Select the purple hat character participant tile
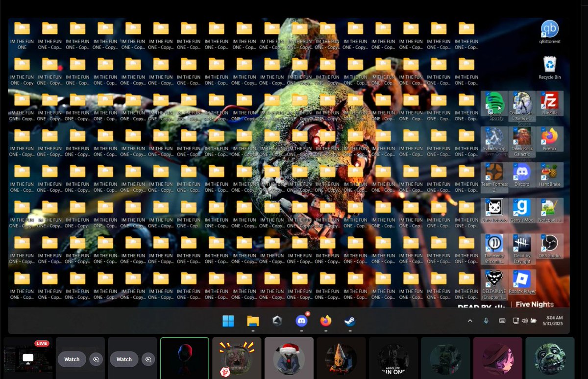This screenshot has height=379, width=588. 498,358
